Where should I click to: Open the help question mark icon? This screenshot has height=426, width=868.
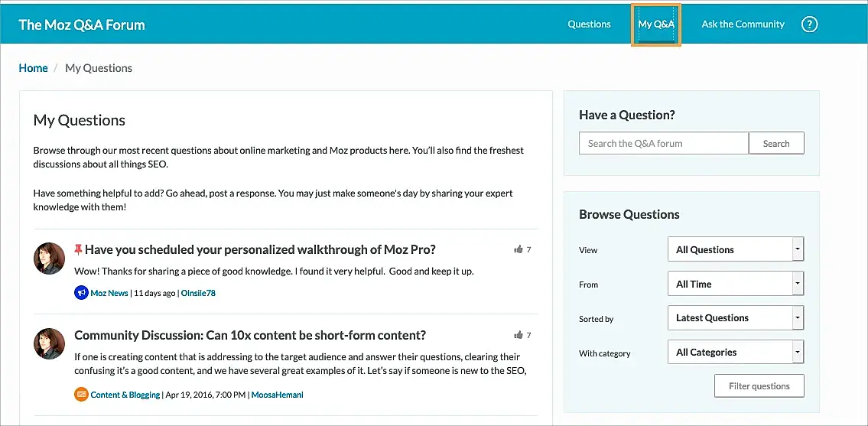pyautogui.click(x=809, y=24)
